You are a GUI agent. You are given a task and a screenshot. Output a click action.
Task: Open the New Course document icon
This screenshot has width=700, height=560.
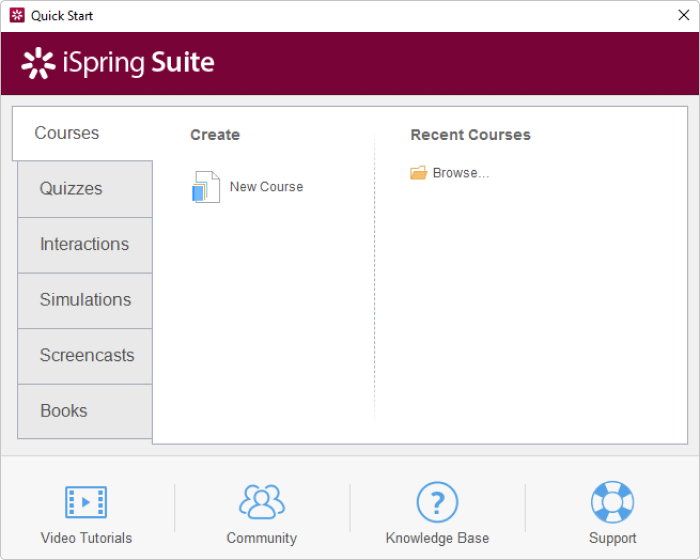206,187
